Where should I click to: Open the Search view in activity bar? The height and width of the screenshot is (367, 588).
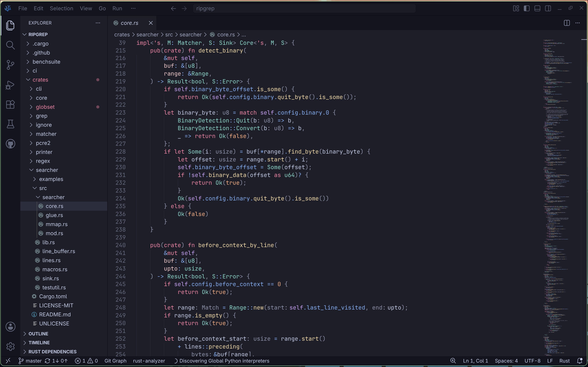10,45
